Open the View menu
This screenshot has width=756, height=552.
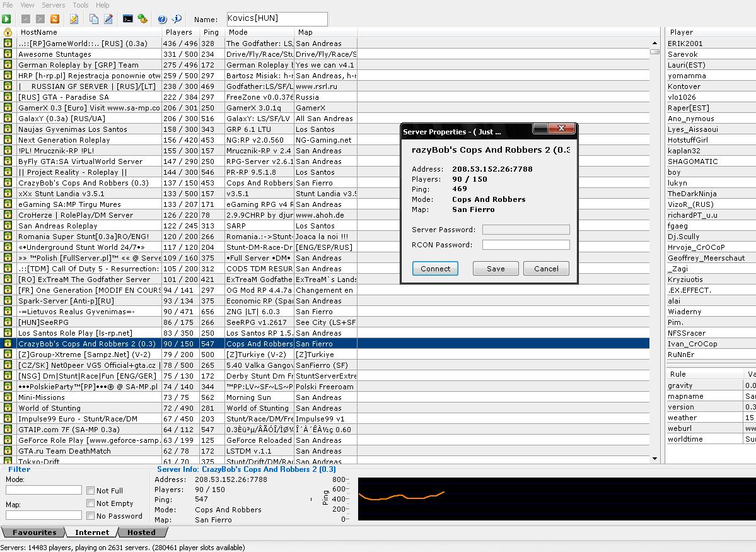[27, 5]
